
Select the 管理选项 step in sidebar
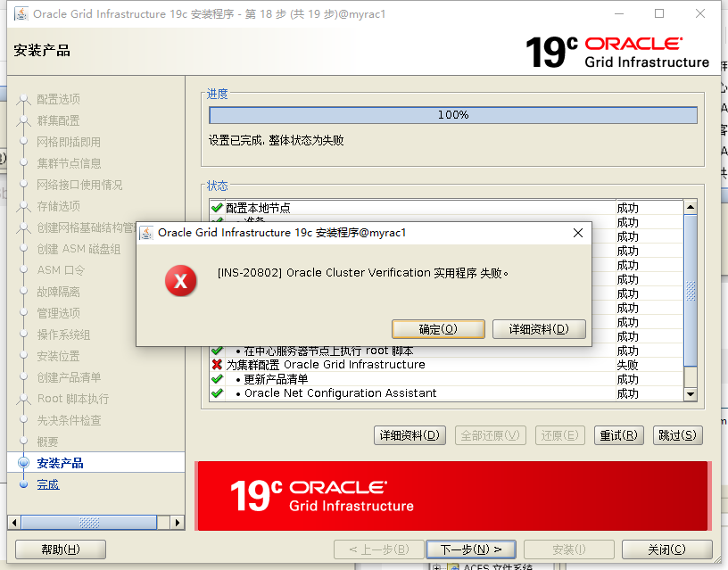click(59, 313)
